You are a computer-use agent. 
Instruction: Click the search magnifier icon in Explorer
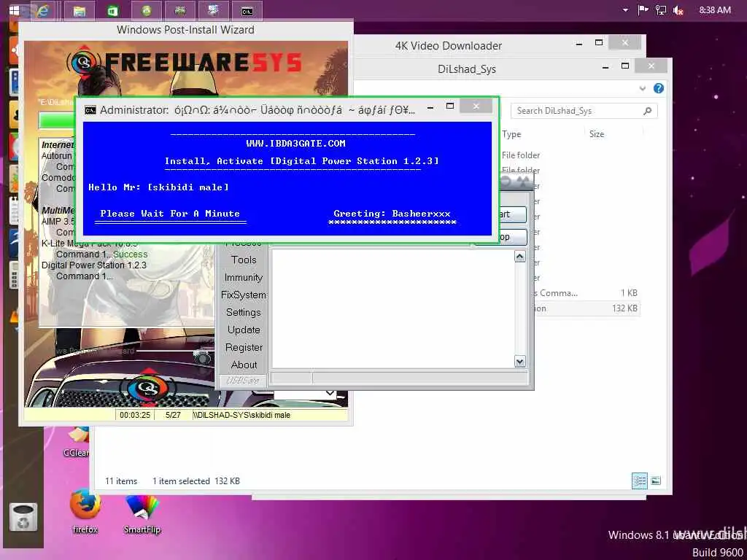click(647, 111)
